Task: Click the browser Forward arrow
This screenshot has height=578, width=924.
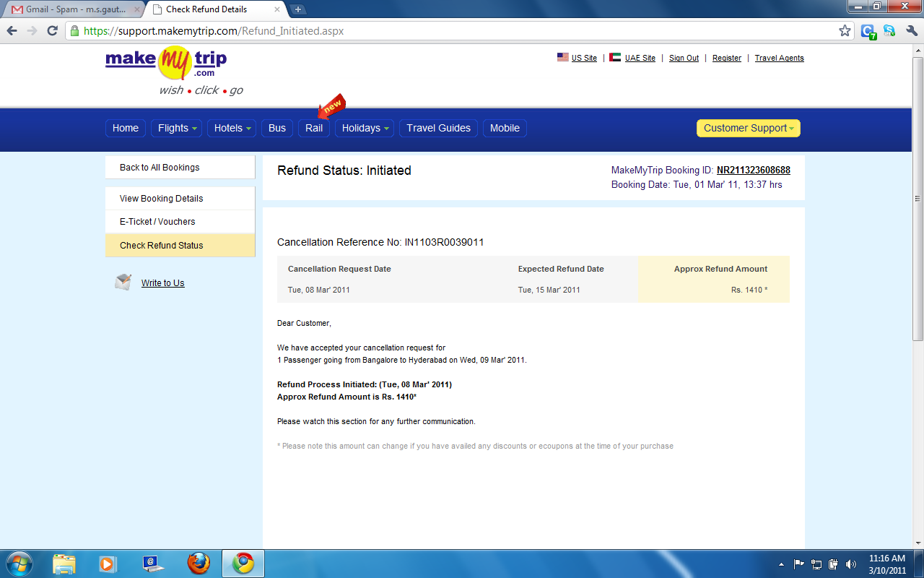Action: click(x=32, y=31)
